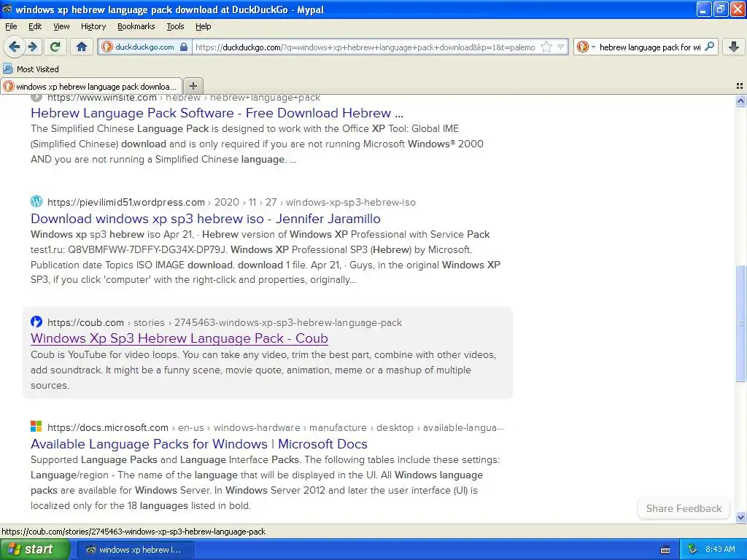Go forward with the Forward arrow button
Viewport: 747px width, 560px height.
pyautogui.click(x=33, y=47)
